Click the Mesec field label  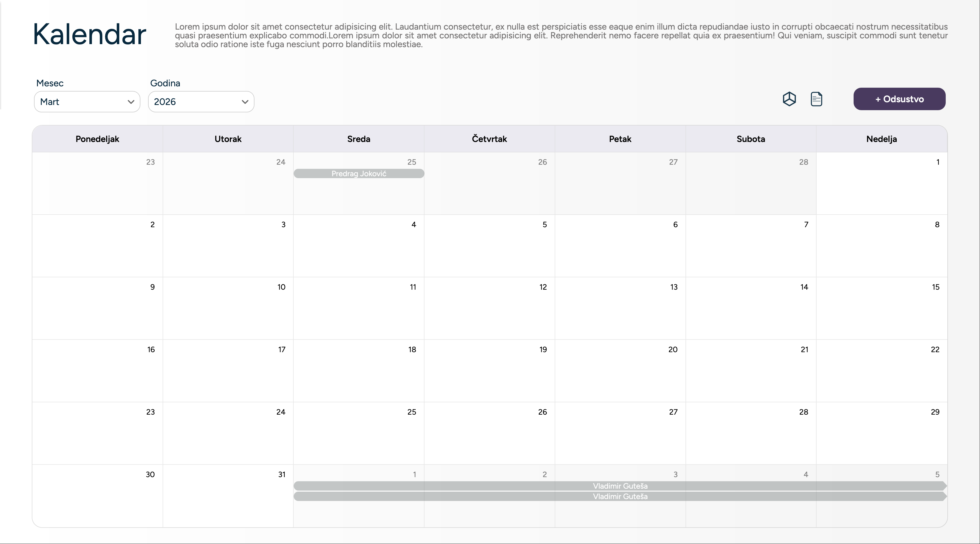pos(50,83)
